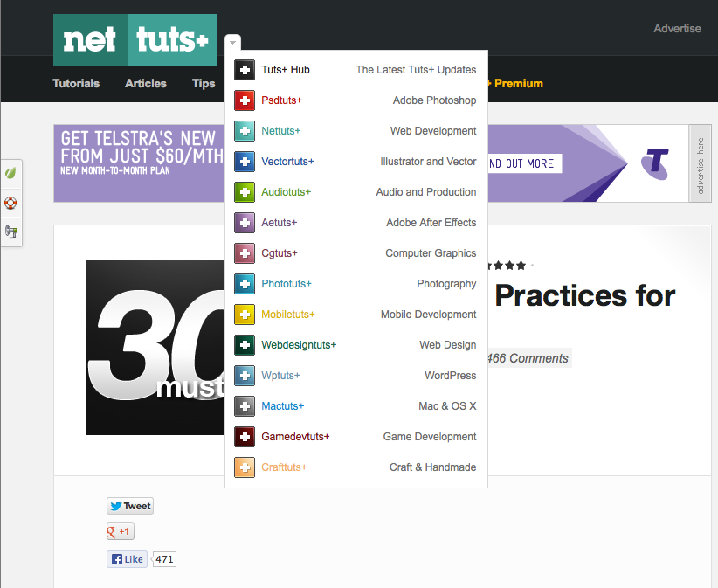The image size is (718, 588).
Task: Click 'Photography' description text
Action: [446, 284]
